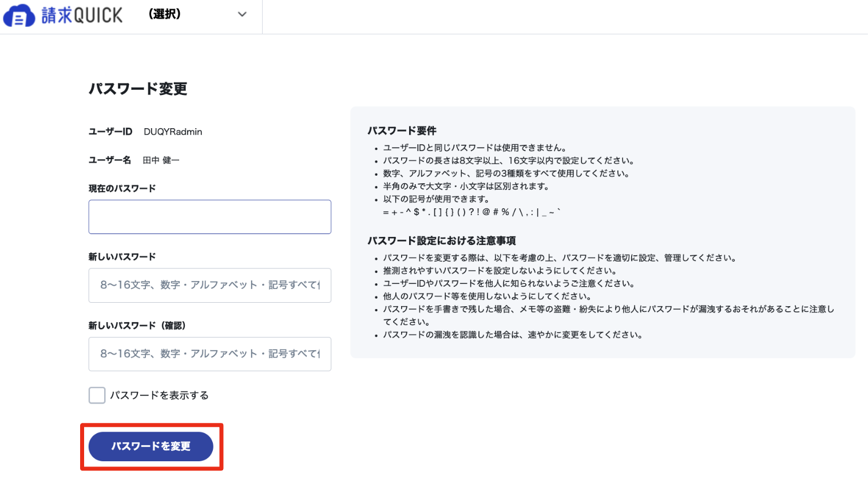Click the line 他人のパスワード等を使用しない

487,296
